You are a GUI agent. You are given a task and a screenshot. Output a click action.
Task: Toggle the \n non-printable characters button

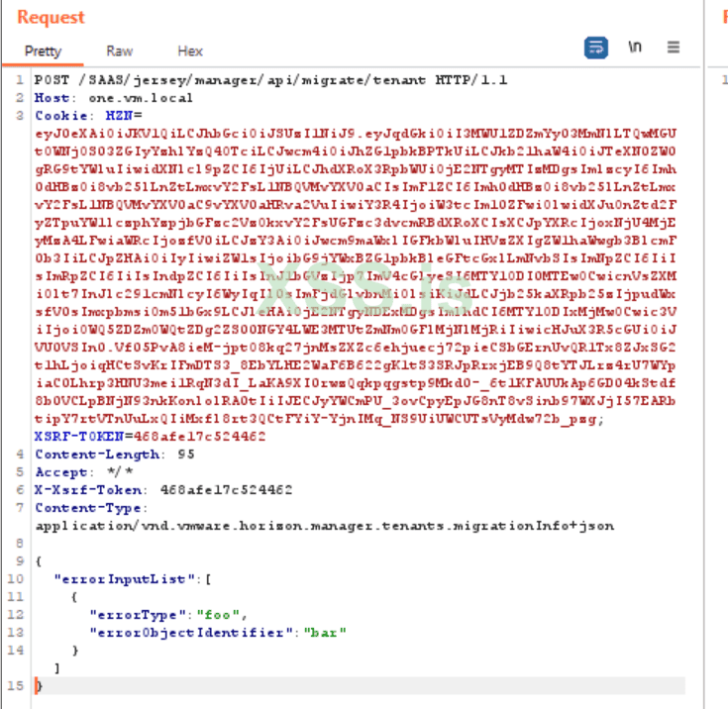(x=635, y=48)
